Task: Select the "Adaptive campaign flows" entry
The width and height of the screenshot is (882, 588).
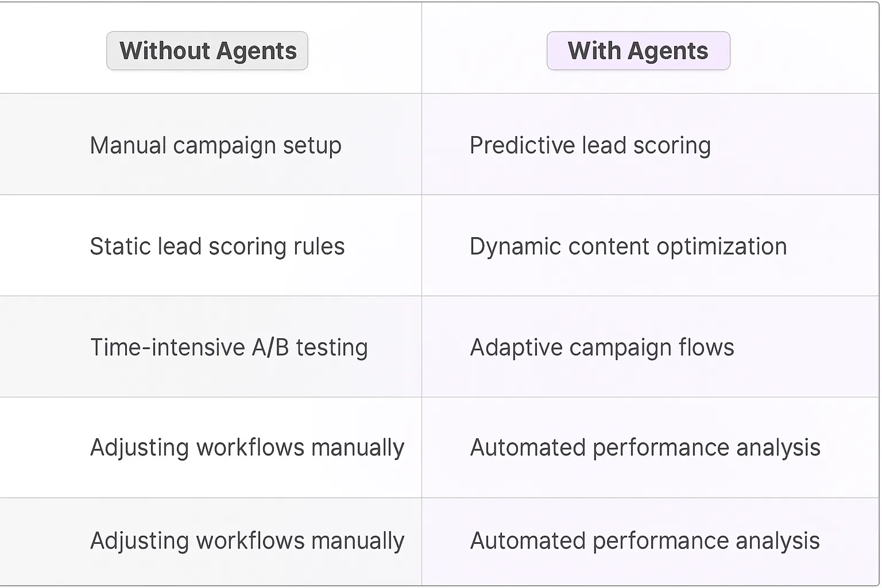Action: pos(602,347)
